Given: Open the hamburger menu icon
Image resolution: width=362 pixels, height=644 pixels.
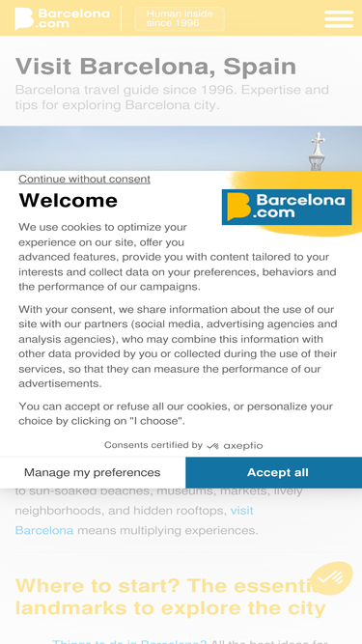Looking at the screenshot, I should pyautogui.click(x=339, y=19).
